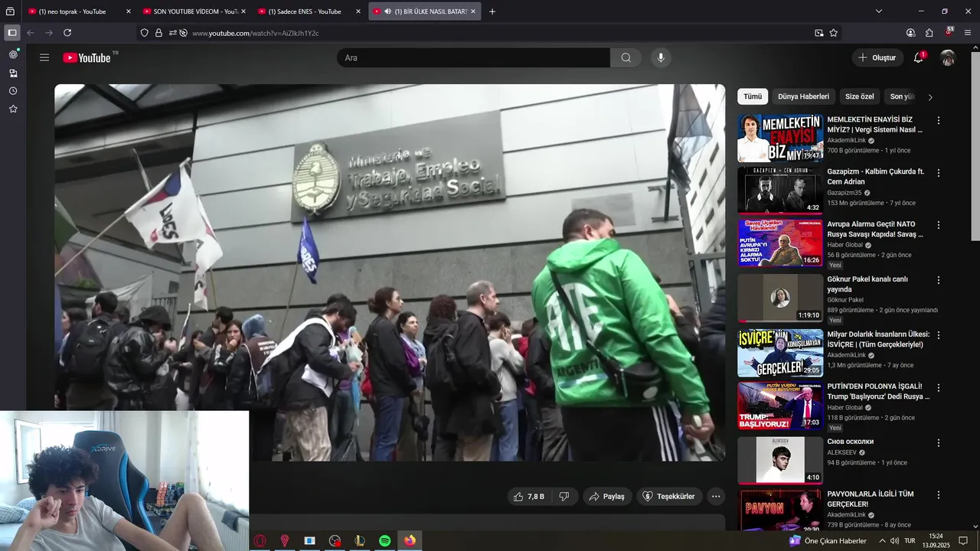Open the list all tabs dropdown
980x551 pixels.
tap(879, 11)
